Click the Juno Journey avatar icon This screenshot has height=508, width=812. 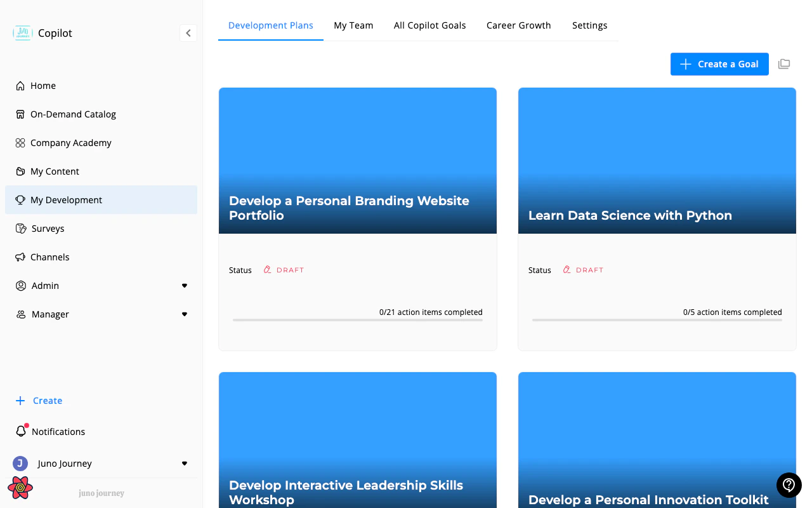tap(20, 464)
